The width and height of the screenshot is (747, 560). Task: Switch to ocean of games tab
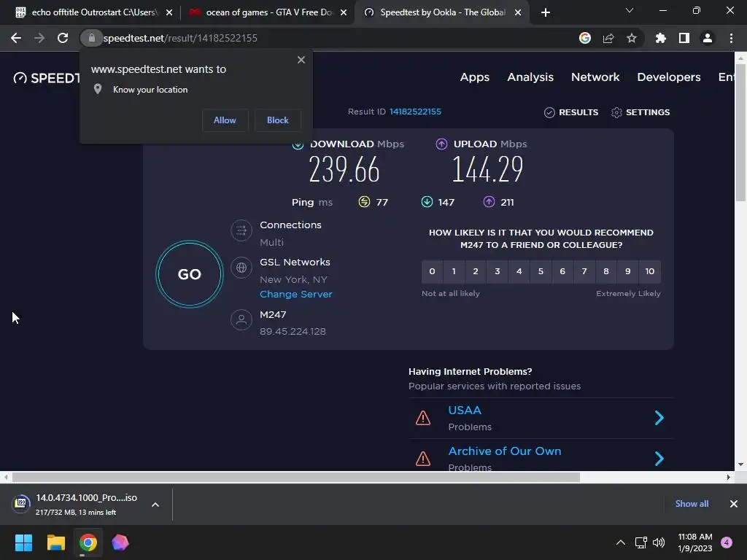coord(267,12)
